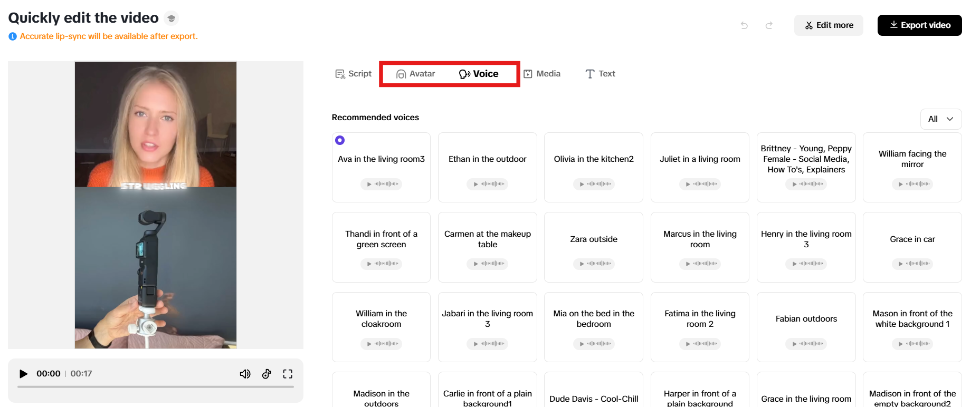The width and height of the screenshot is (980, 407).
Task: Play the Ethan in the outdoor voice sample
Action: tap(487, 184)
